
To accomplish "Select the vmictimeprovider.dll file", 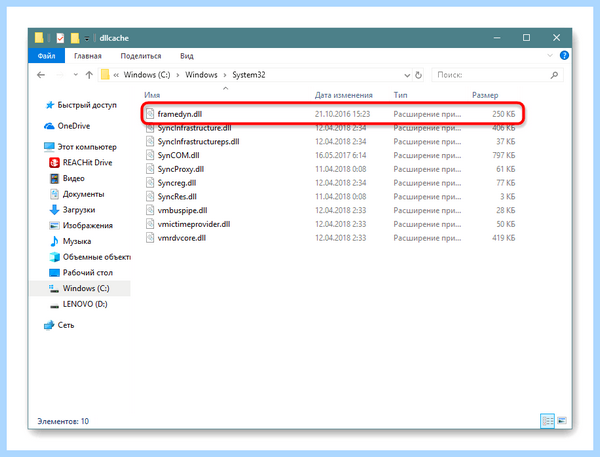I will [330, 224].
